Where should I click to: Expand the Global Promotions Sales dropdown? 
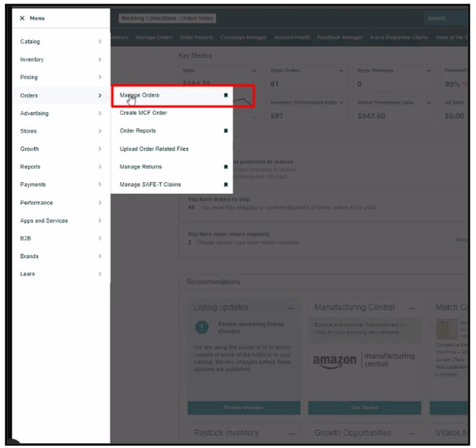(428, 102)
